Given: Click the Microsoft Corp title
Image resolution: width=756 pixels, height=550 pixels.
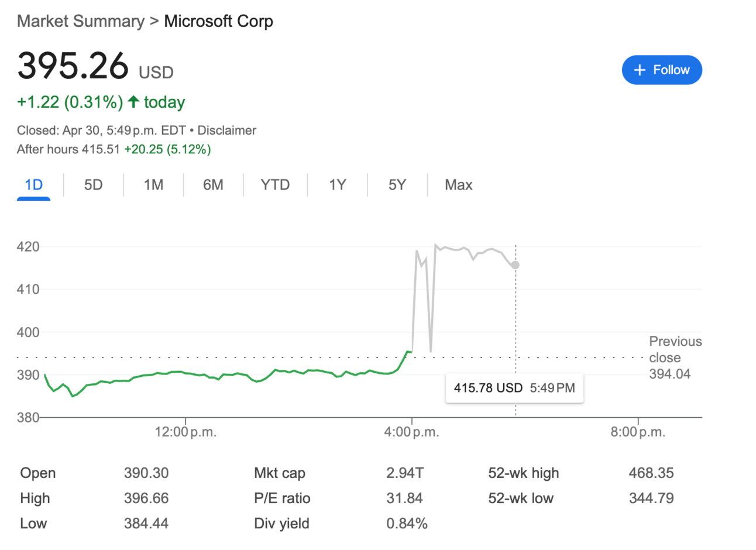Looking at the screenshot, I should coord(218,21).
